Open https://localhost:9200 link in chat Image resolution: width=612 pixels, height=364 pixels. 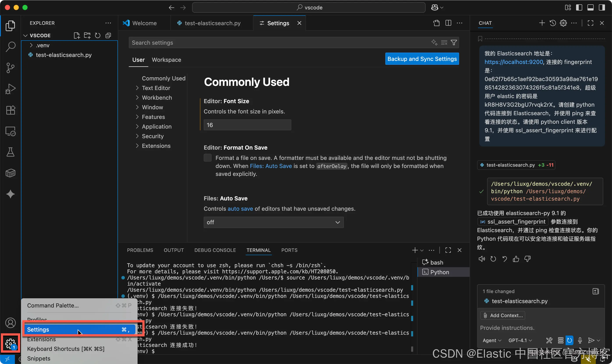(514, 62)
